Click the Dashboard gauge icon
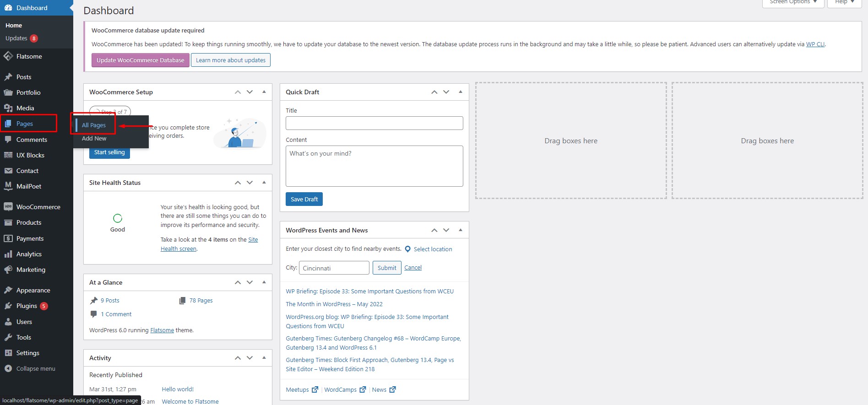Image resolution: width=868 pixels, height=405 pixels. [8, 8]
